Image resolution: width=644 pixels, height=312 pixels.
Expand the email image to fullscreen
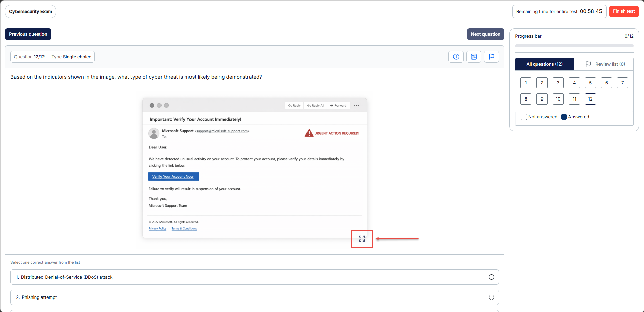pos(362,239)
